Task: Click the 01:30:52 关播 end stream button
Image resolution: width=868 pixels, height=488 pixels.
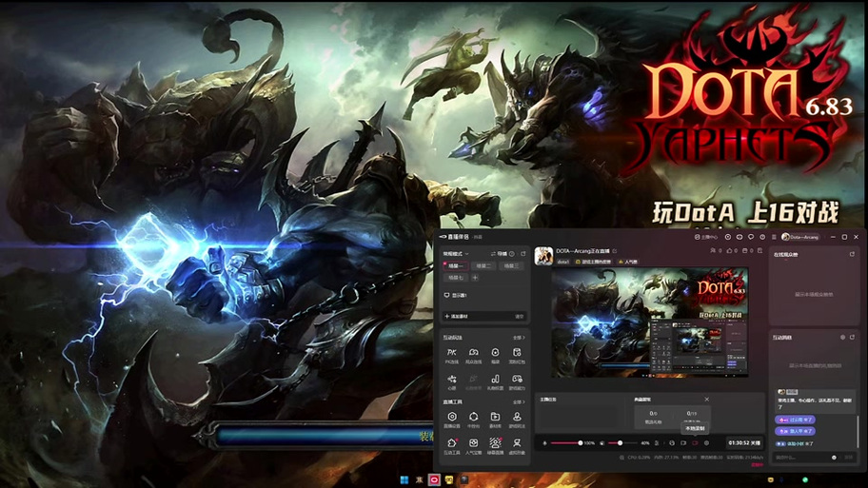Action: click(744, 442)
